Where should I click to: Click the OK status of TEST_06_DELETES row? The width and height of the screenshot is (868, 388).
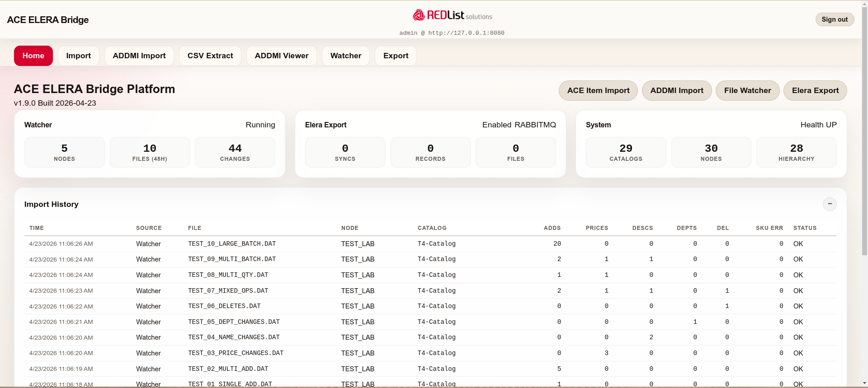(x=798, y=306)
